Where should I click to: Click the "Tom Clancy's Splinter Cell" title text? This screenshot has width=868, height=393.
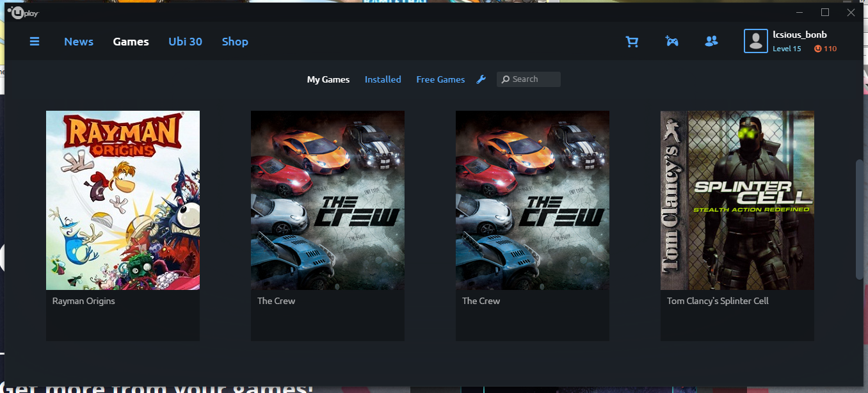point(718,301)
